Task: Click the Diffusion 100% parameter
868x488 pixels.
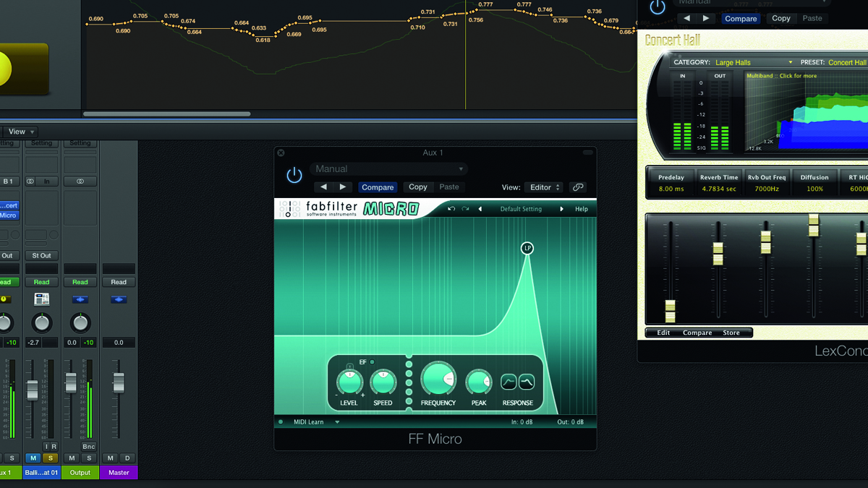Action: tap(814, 183)
